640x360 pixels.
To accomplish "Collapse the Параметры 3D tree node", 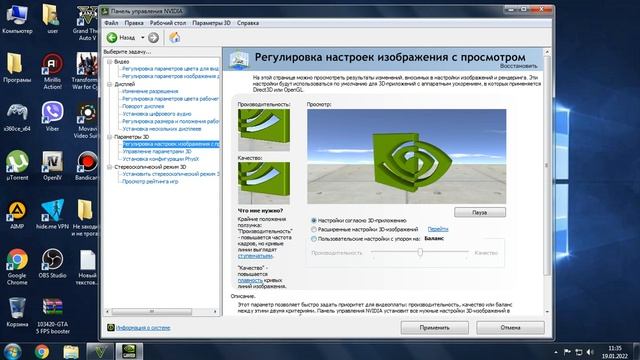I will click(x=109, y=137).
